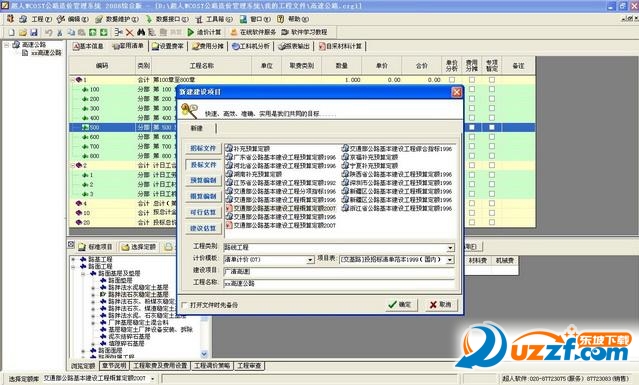This screenshot has width=639, height=385.
Task: Click the red X delete toolbar icon
Action: [130, 32]
